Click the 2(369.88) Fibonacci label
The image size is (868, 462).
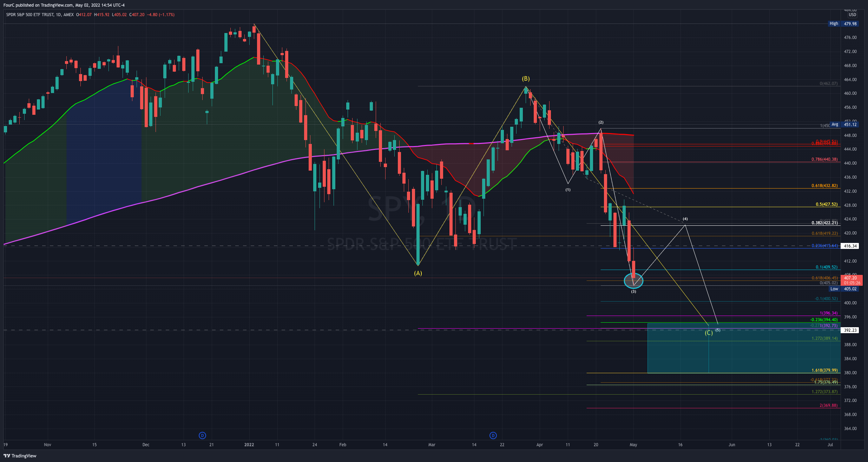click(829, 405)
